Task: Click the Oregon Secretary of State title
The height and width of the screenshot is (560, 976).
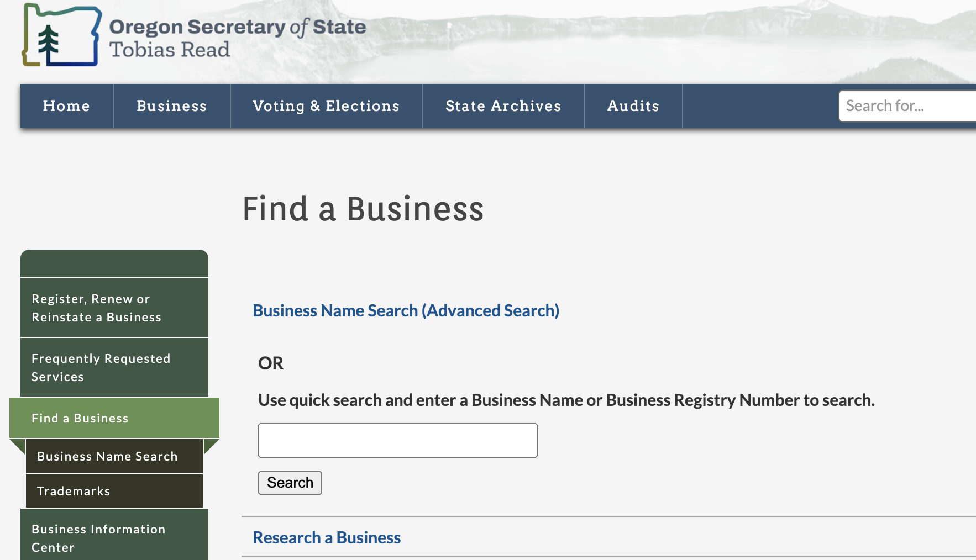Action: pos(237,27)
